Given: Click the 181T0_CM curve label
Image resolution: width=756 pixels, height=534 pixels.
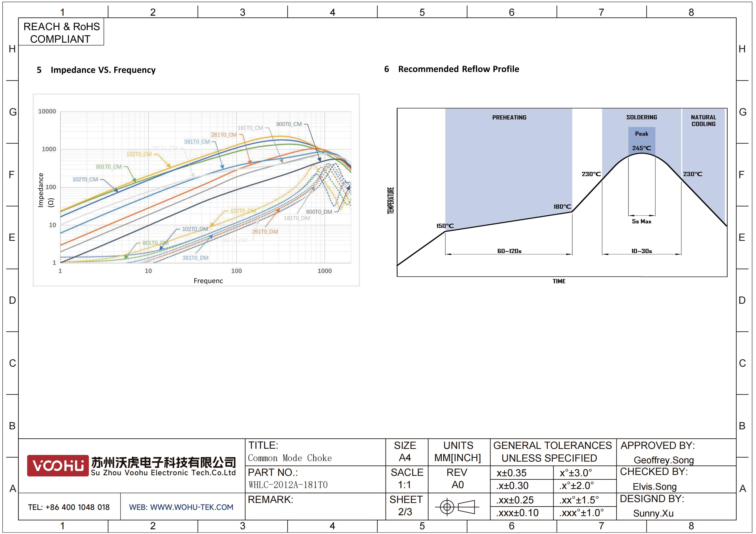Looking at the screenshot, I should coord(250,128).
